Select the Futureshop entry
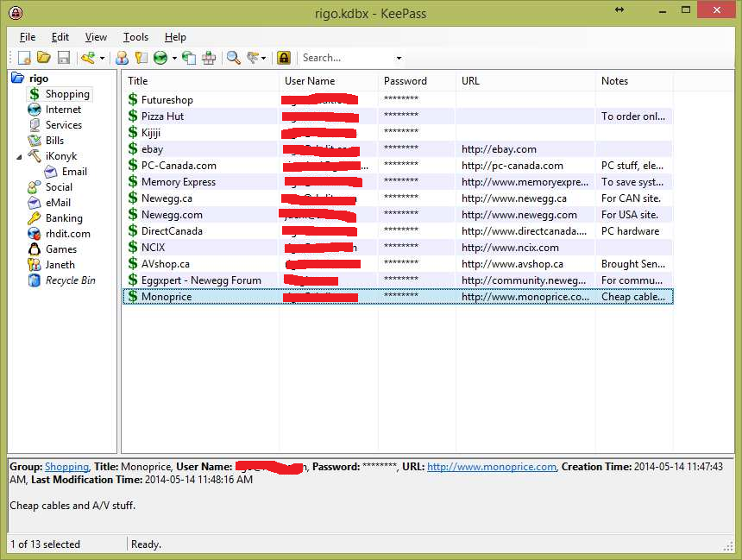 pyautogui.click(x=167, y=100)
